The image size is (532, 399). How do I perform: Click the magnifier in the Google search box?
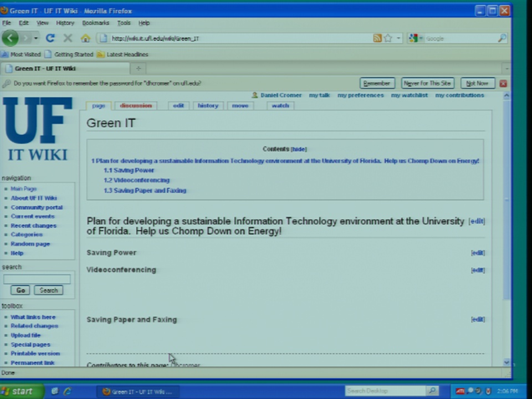[502, 38]
